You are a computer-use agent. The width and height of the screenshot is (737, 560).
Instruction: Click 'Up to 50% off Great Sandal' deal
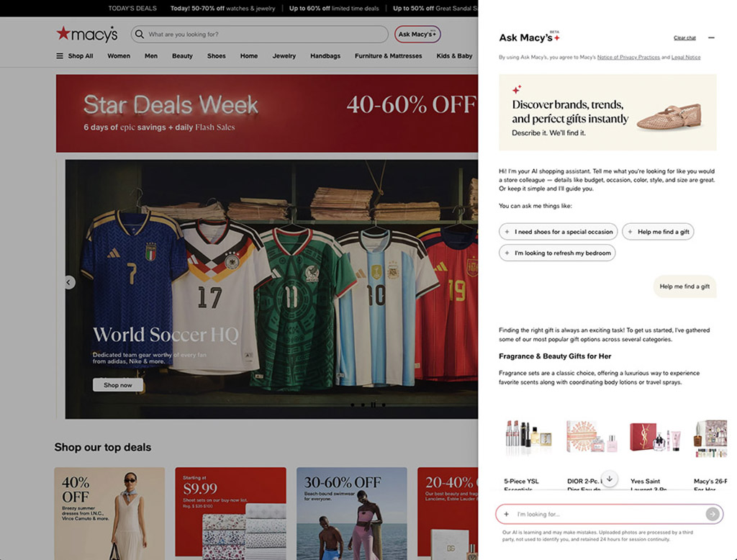coord(435,9)
